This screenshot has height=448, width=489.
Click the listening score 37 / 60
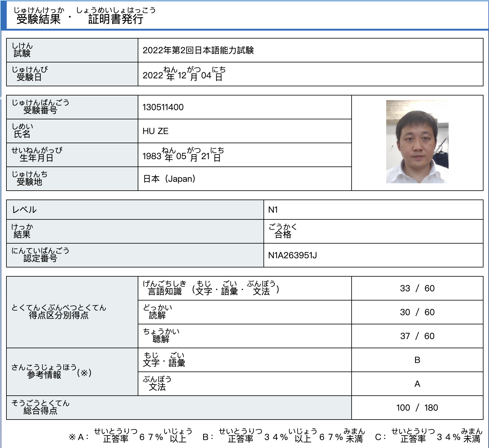417,336
